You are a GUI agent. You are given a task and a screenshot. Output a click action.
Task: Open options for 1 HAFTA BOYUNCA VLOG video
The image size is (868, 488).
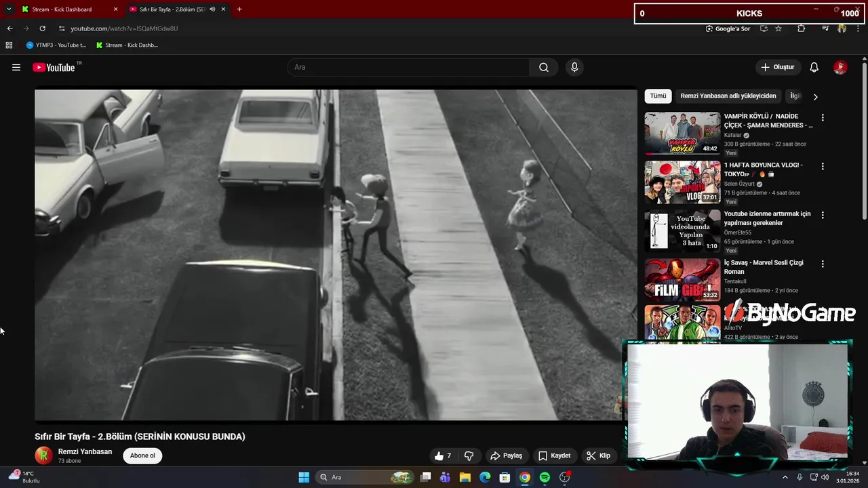pos(823,166)
